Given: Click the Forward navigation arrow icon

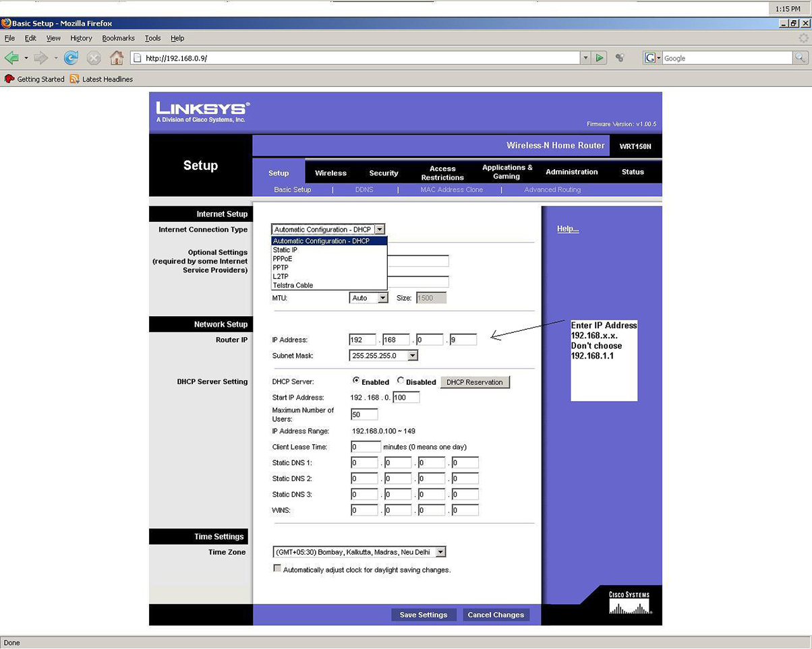Looking at the screenshot, I should (41, 58).
